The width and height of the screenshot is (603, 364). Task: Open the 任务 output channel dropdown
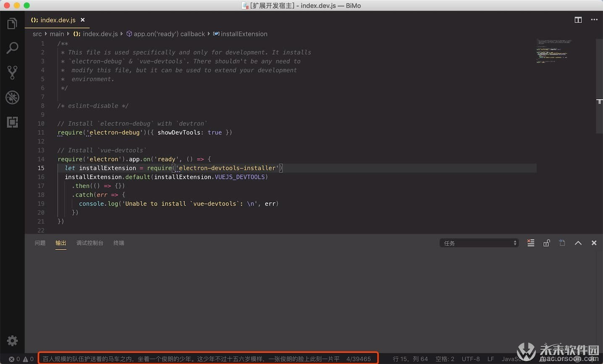[x=479, y=243]
